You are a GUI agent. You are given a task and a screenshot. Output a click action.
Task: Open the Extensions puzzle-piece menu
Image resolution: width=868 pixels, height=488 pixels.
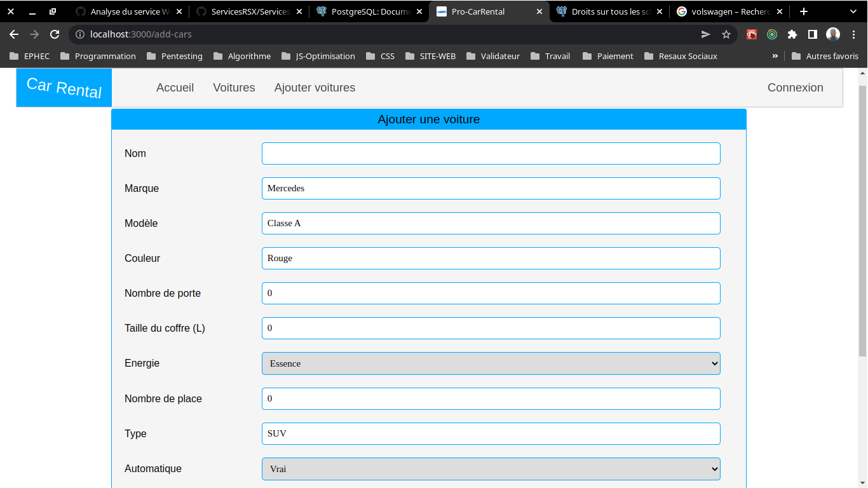pos(792,34)
